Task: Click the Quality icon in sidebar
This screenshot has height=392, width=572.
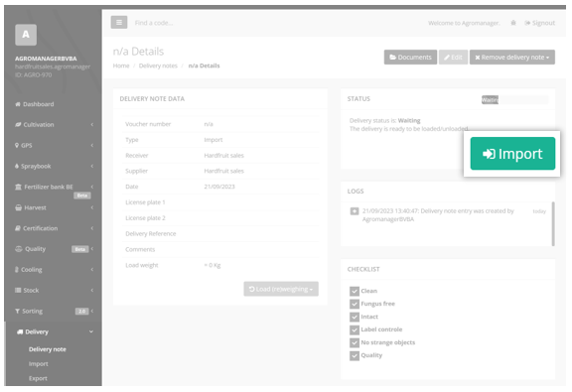Action: 19,249
